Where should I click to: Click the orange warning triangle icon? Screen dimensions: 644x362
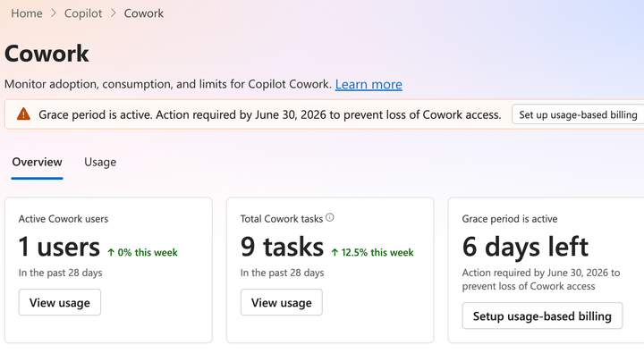click(x=24, y=114)
